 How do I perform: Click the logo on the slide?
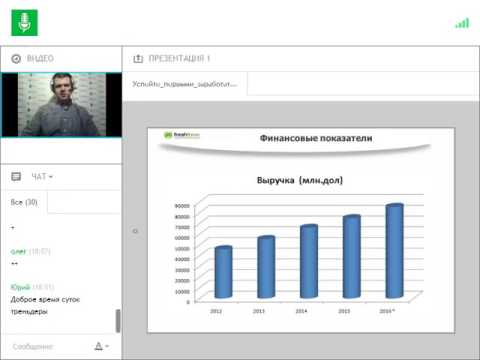click(x=182, y=135)
